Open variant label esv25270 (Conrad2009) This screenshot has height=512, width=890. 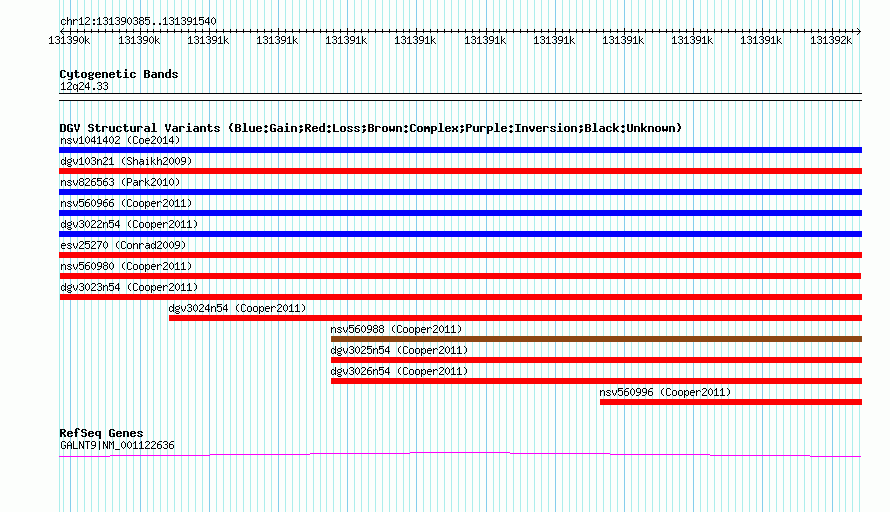pyautogui.click(x=123, y=245)
